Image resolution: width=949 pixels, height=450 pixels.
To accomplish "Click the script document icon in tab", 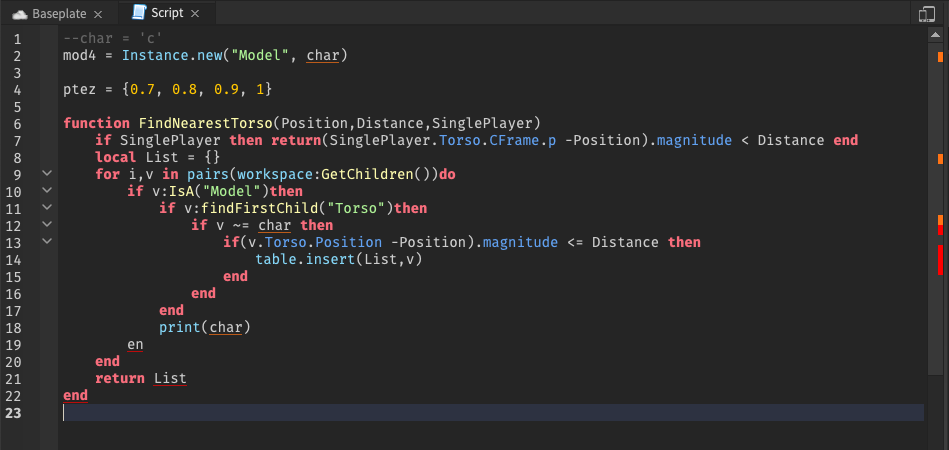I will 139,13.
